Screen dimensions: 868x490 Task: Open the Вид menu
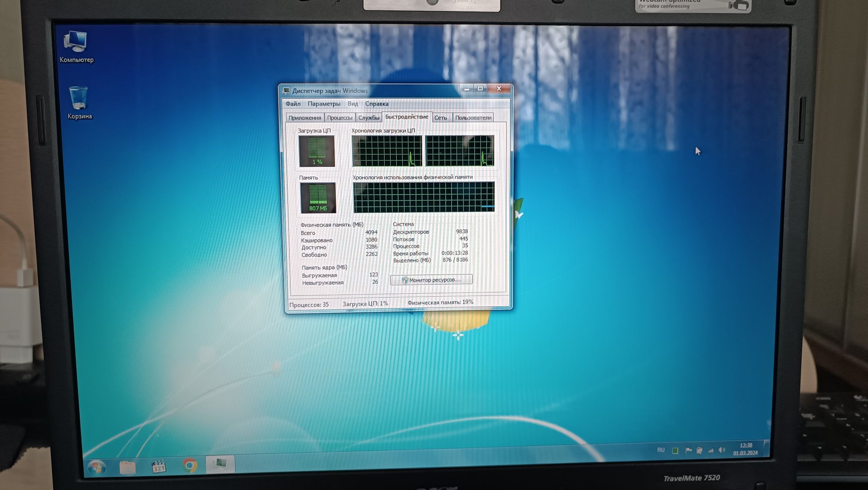coord(353,104)
